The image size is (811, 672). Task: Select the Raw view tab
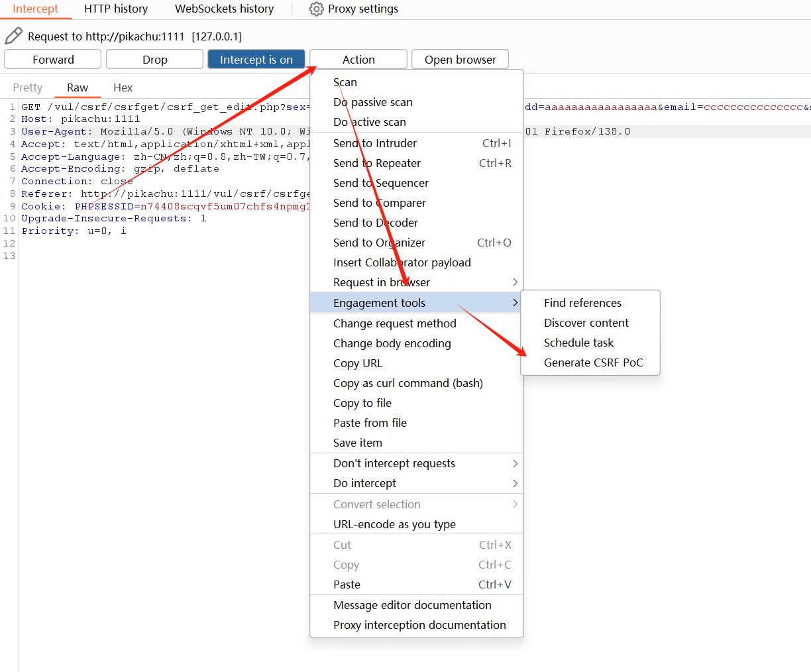pos(78,87)
